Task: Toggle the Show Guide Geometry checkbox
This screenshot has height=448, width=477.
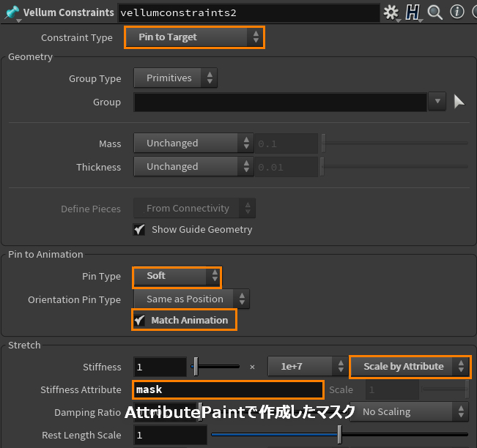Action: click(x=139, y=229)
